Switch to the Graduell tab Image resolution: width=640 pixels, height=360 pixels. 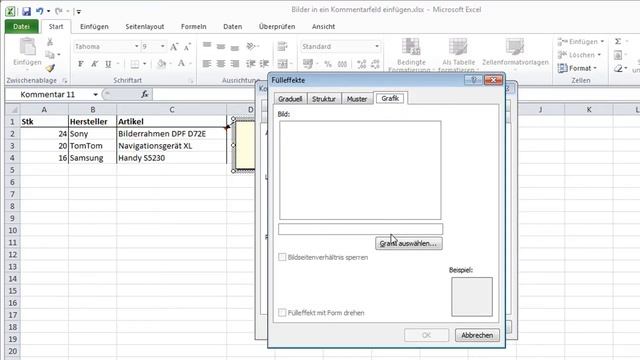[290, 99]
